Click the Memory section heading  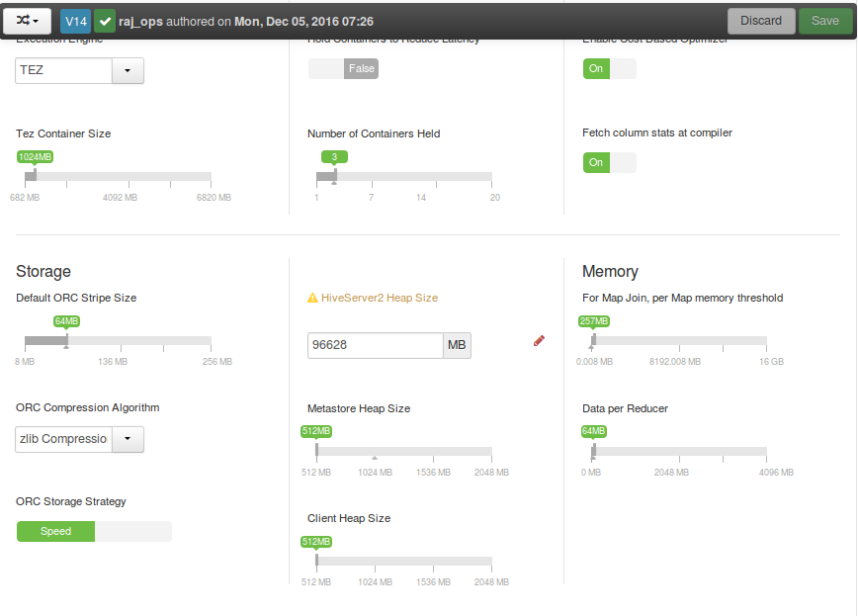coord(610,272)
